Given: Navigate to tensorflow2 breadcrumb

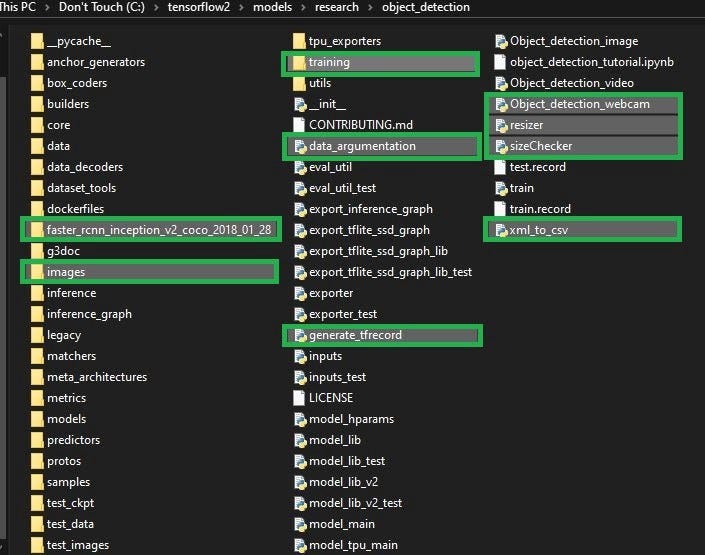Looking at the screenshot, I should tap(199, 7).
